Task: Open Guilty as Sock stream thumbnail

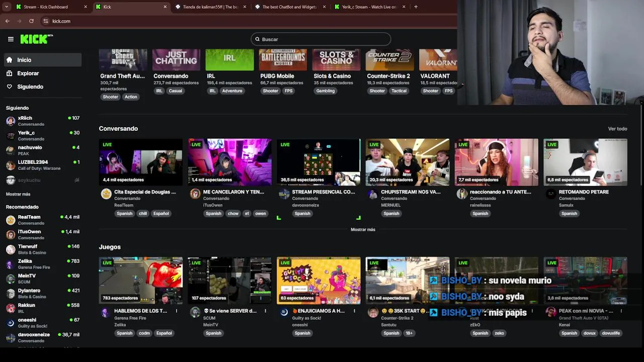Action: [x=318, y=281]
